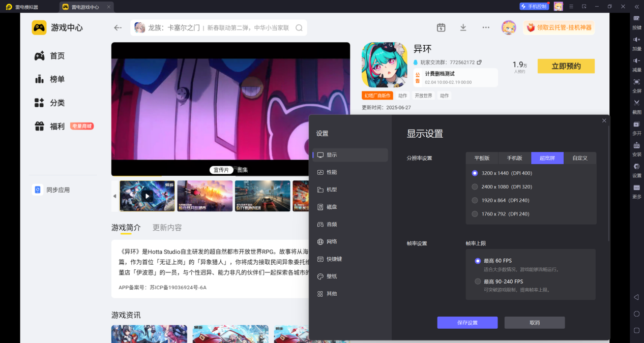Open the 多开 multi-instance tool

pyautogui.click(x=636, y=128)
